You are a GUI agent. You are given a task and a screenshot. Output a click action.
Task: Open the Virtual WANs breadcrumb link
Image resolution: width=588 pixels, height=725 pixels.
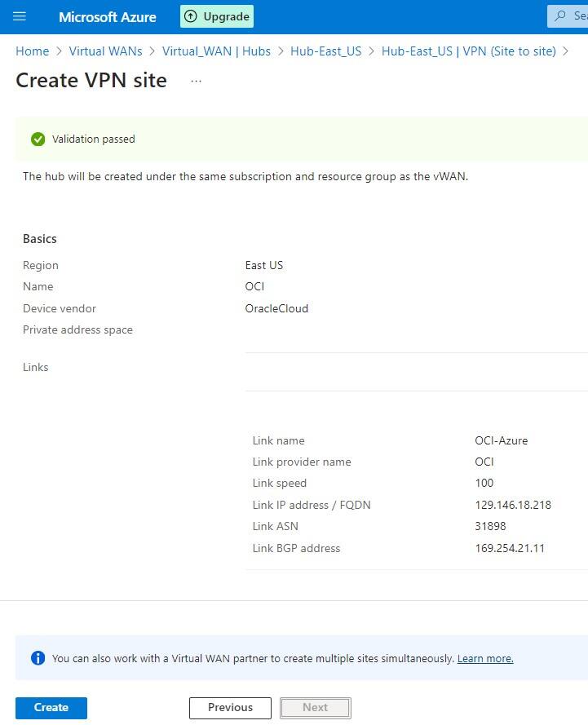[105, 51]
